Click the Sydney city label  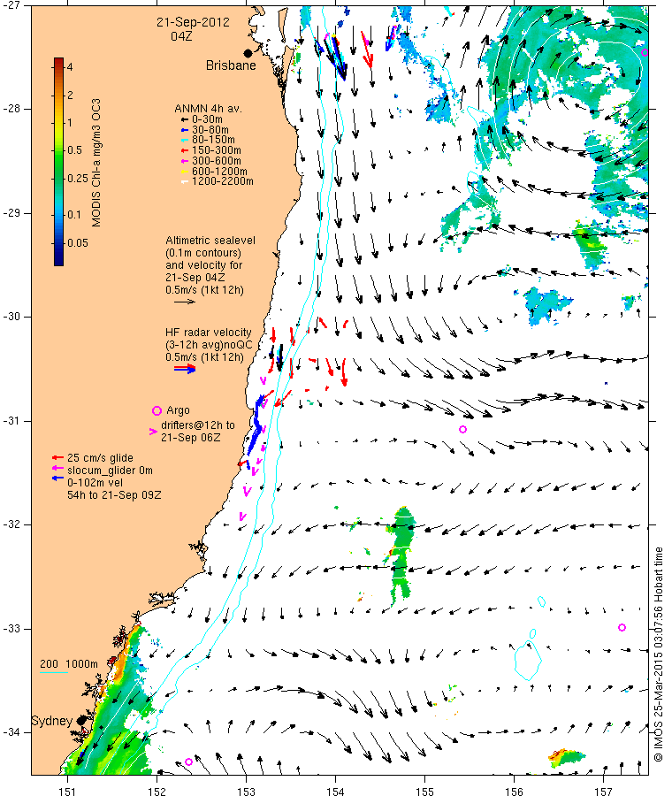(52, 721)
